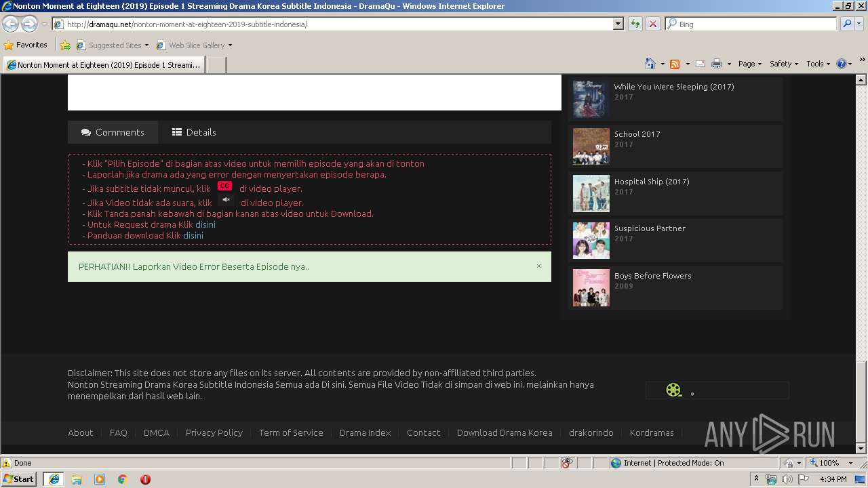Open Windows Explorer folder on taskbar

[x=77, y=479]
